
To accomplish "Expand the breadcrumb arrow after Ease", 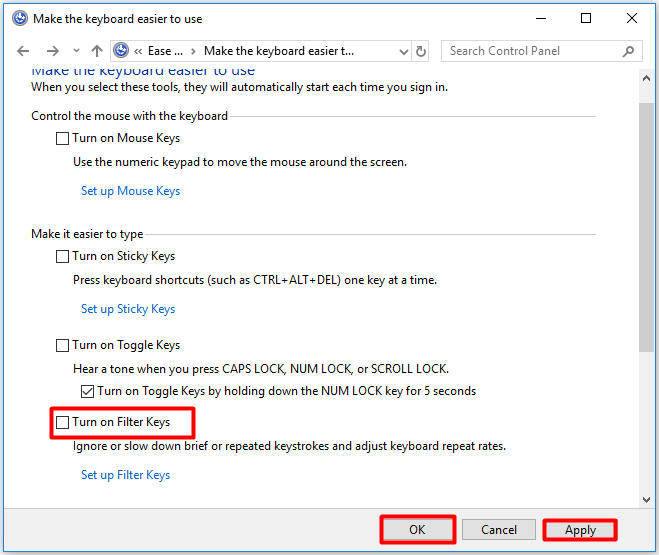I will point(193,51).
